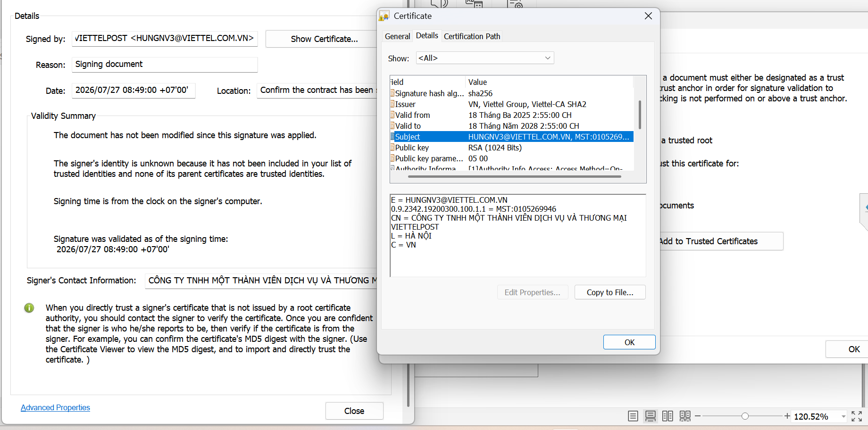Select the 'Issuer' row
The height and width of the screenshot is (430, 868).
coord(512,104)
